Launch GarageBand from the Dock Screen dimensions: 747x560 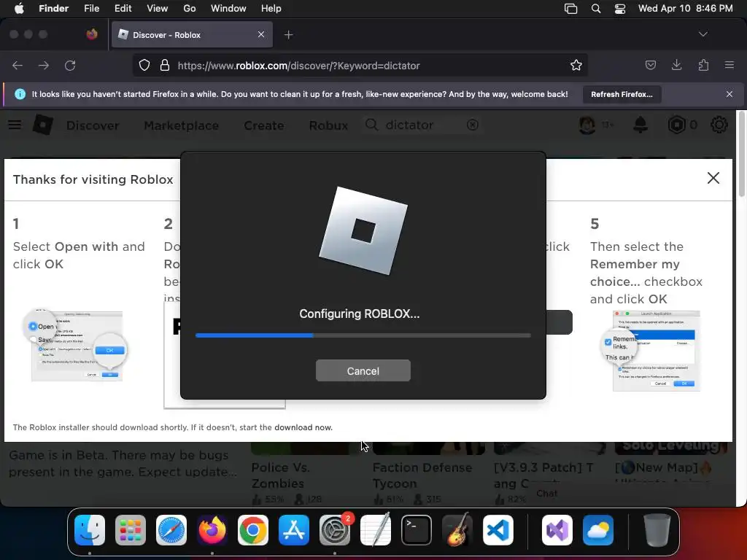pos(457,530)
